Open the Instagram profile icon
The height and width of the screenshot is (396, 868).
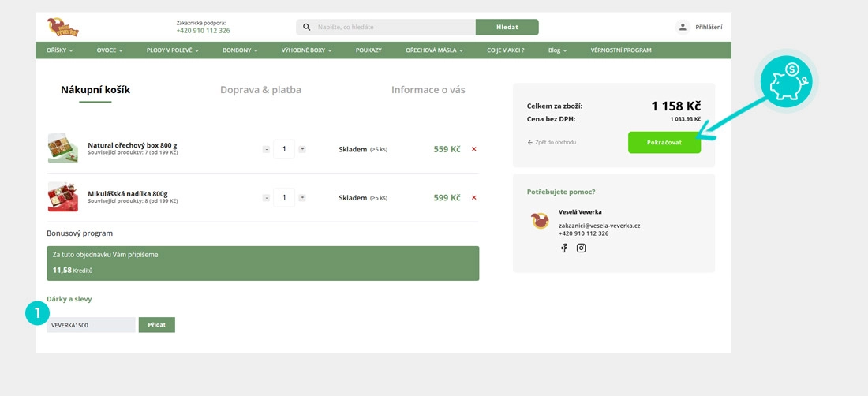[x=581, y=248]
